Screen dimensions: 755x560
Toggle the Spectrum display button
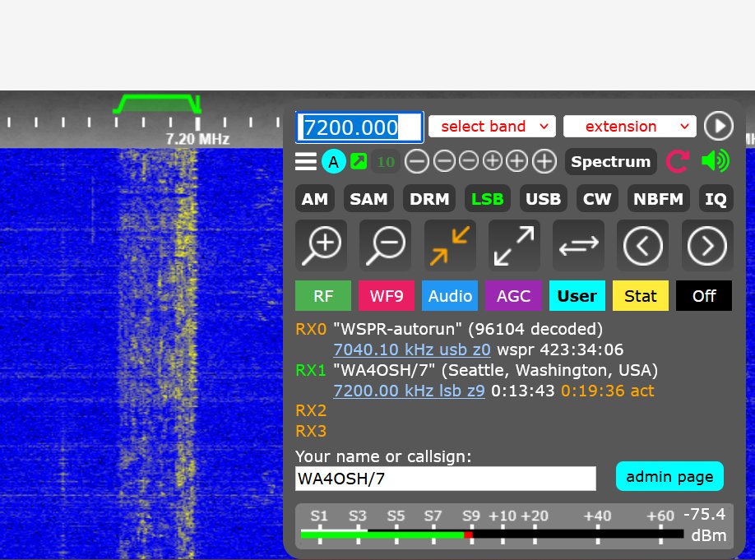610,161
